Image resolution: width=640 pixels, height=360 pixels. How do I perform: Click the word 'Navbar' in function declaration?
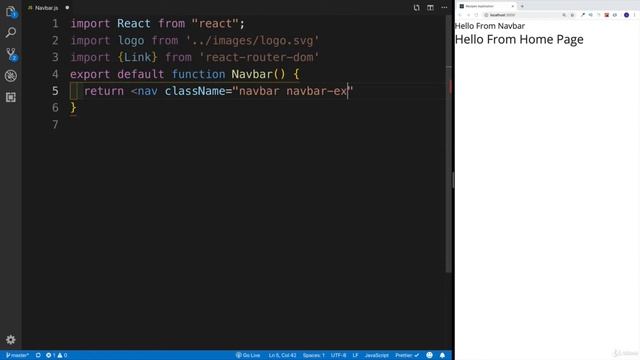click(252, 74)
